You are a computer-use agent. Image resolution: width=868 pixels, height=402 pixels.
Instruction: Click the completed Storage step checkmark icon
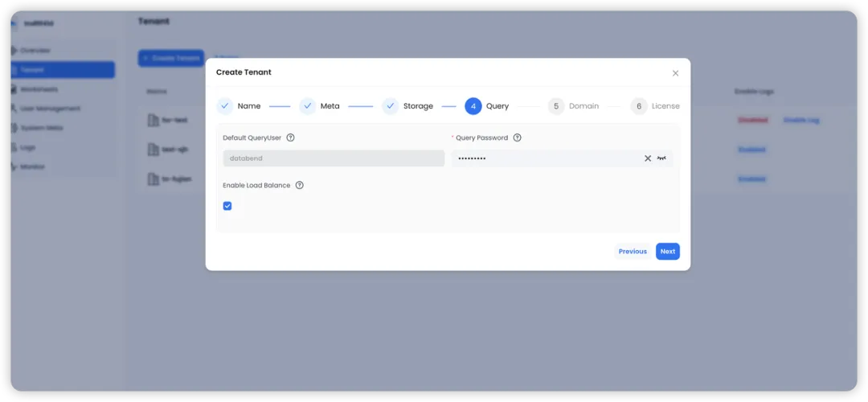(391, 106)
